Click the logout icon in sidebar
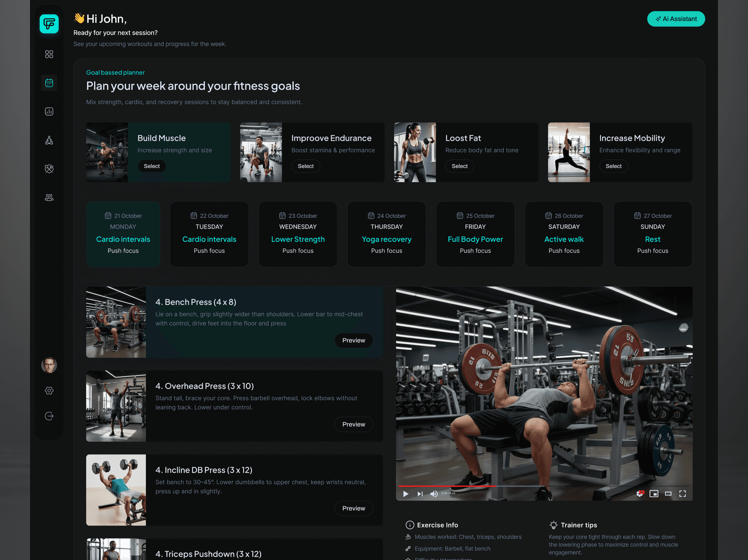 click(x=49, y=416)
